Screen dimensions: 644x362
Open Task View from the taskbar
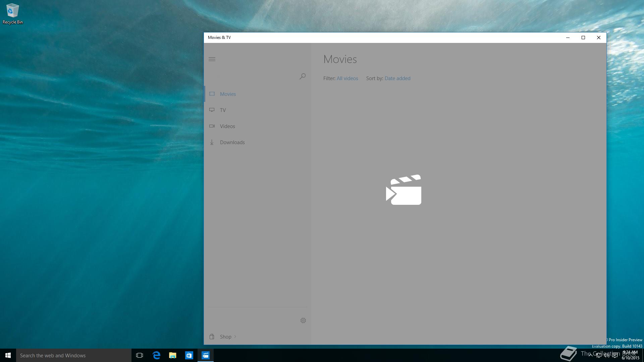click(140, 355)
